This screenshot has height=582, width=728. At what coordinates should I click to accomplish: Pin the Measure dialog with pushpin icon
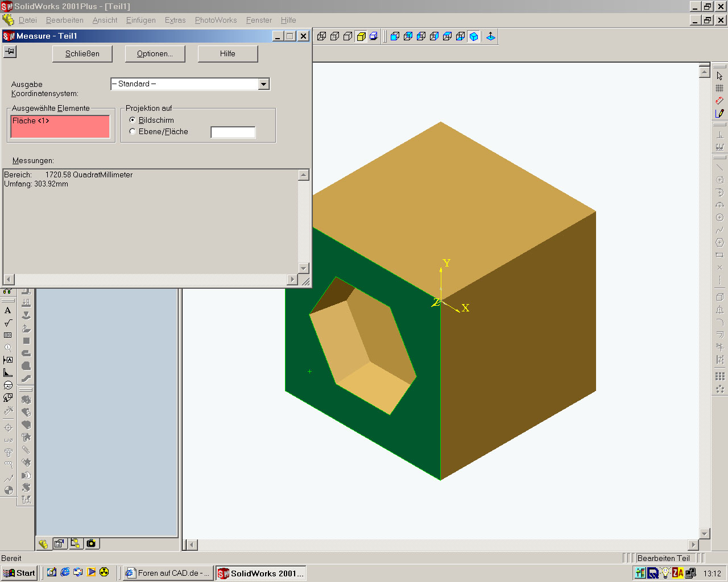[x=10, y=52]
